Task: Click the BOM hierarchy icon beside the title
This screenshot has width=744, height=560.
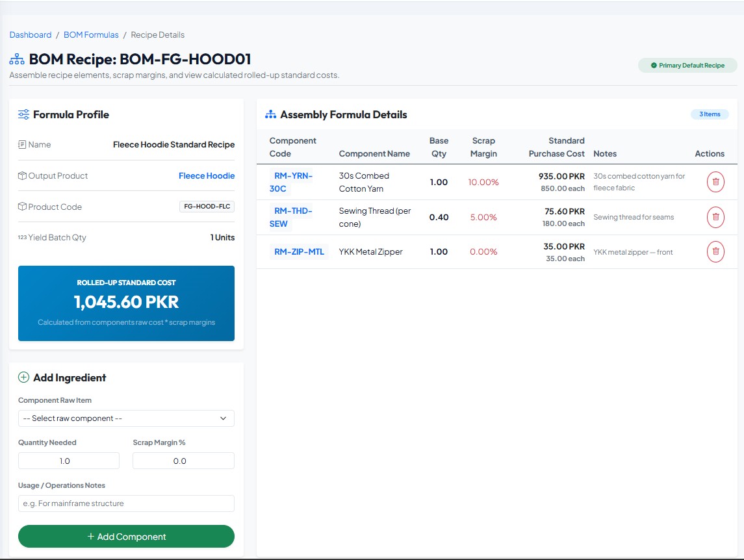Action: tap(17, 59)
